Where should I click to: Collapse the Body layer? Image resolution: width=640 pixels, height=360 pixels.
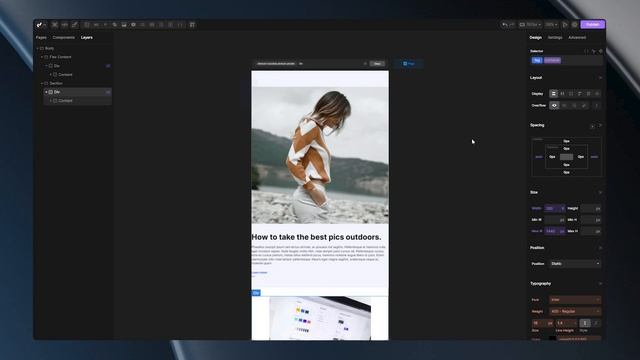38,48
